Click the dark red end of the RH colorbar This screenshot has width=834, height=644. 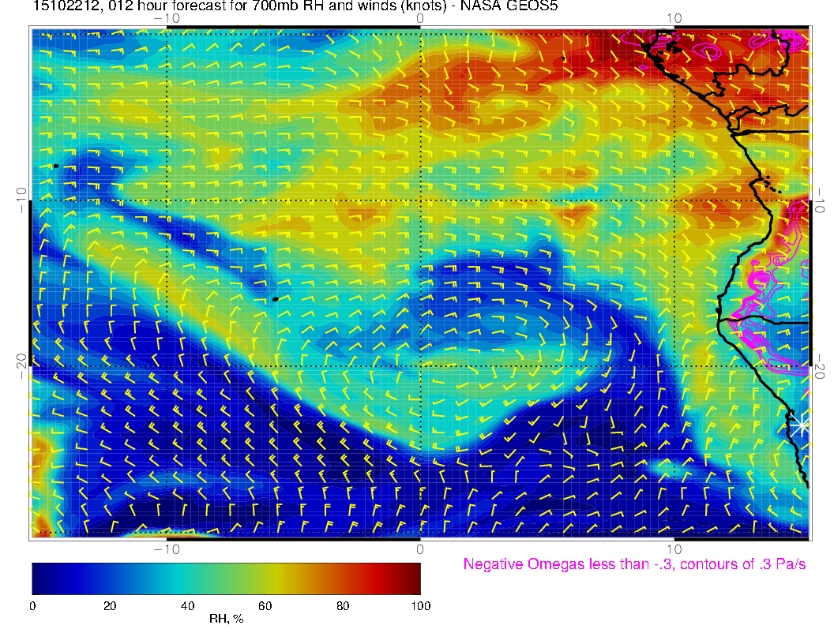[x=413, y=578]
